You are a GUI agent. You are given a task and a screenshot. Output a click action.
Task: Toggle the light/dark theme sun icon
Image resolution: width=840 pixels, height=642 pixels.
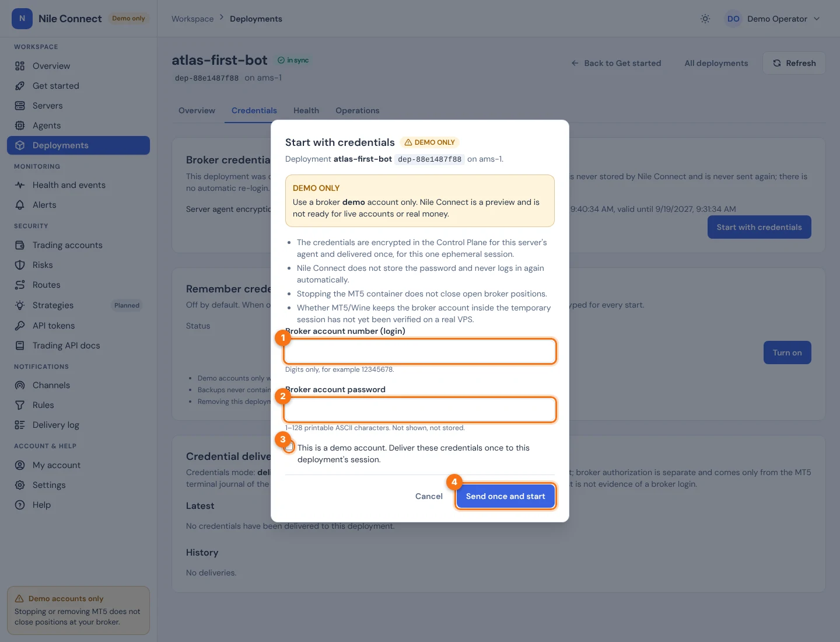click(705, 19)
